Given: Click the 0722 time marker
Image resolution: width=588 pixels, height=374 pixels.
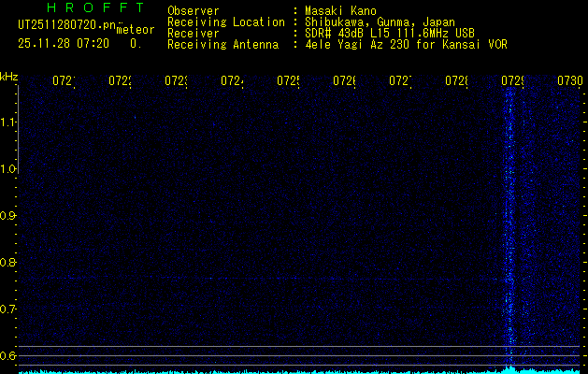Looking at the screenshot, I should 120,80.
